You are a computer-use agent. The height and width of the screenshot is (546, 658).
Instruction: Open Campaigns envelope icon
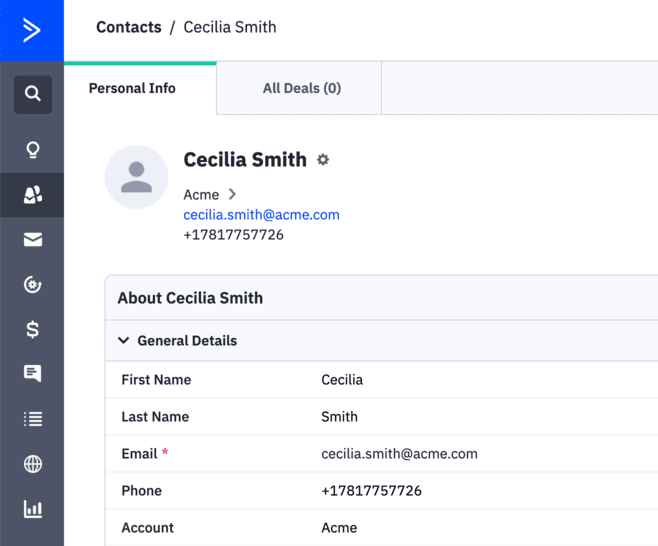point(33,240)
